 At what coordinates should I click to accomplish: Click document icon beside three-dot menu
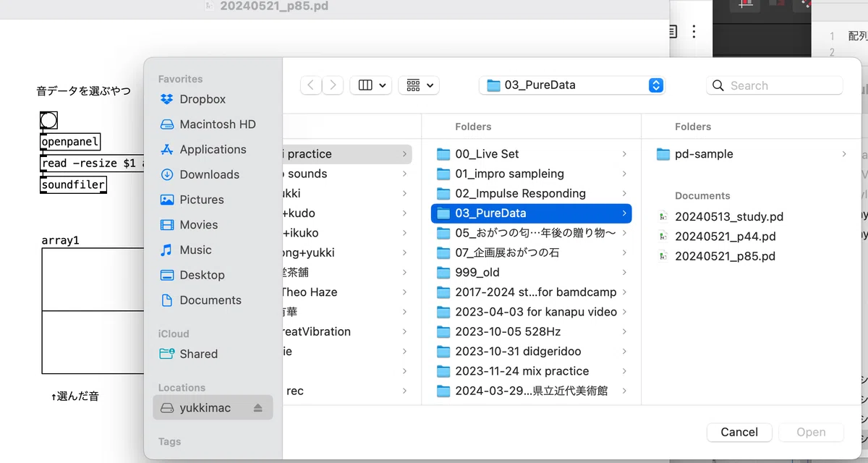click(673, 31)
